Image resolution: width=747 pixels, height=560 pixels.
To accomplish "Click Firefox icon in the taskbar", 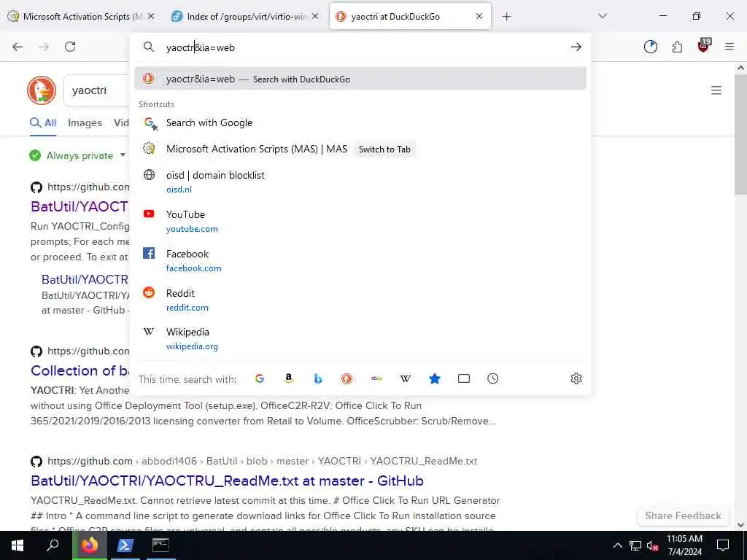I will 89,545.
